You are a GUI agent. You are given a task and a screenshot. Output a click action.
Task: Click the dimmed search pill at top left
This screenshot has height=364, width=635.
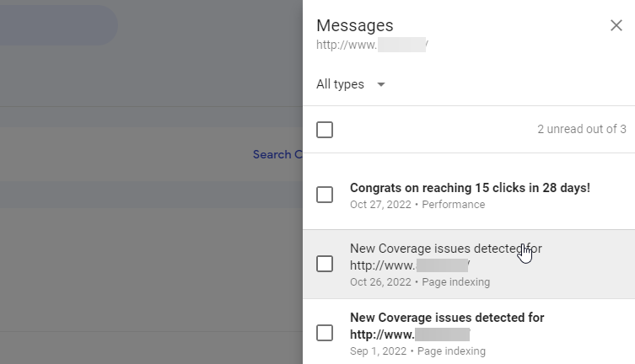[x=59, y=25]
